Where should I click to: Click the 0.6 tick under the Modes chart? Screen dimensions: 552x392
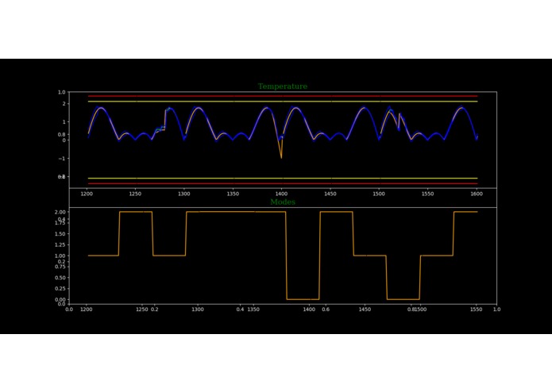point(326,309)
